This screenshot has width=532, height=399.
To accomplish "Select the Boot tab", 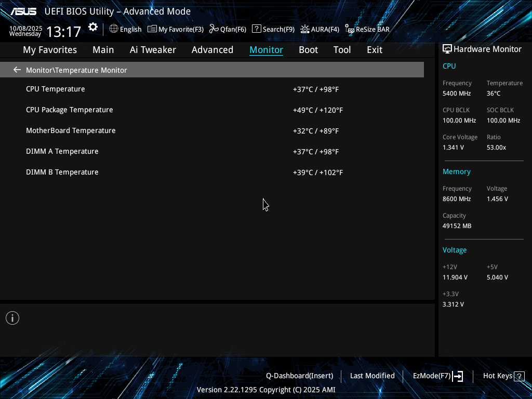I will [308, 50].
